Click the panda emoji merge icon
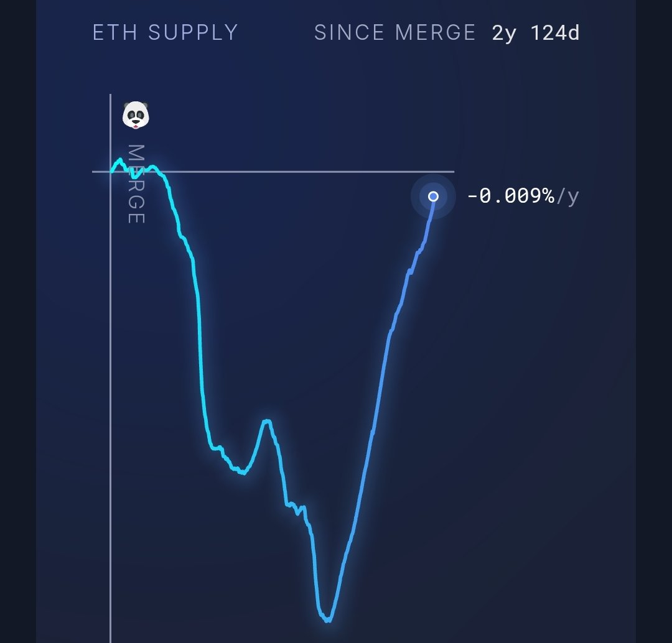Viewport: 672px width, 643px height. click(x=136, y=115)
